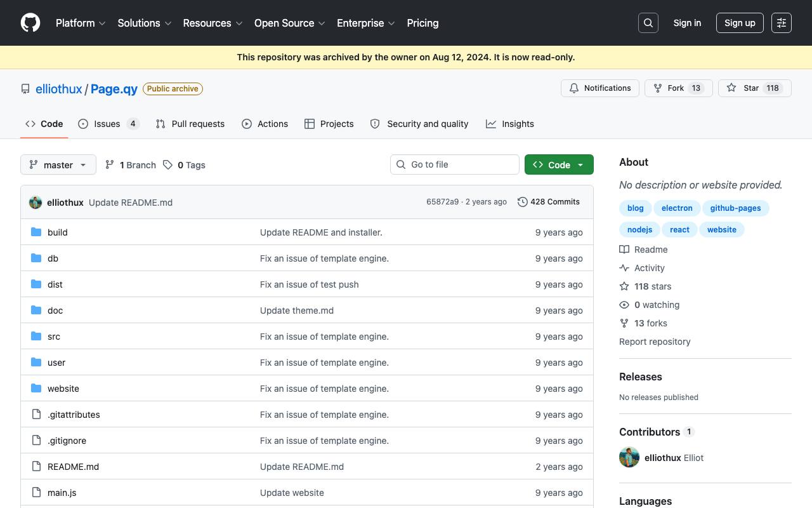Image resolution: width=812 pixels, height=508 pixels.
Task: Open elliothux contributor avatar
Action: pos(629,457)
